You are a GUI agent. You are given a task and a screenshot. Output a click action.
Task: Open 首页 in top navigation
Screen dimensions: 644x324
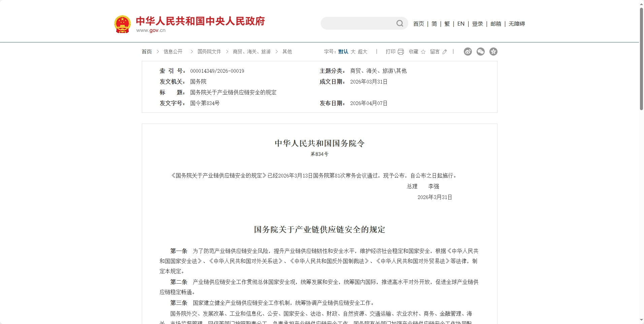pos(418,24)
